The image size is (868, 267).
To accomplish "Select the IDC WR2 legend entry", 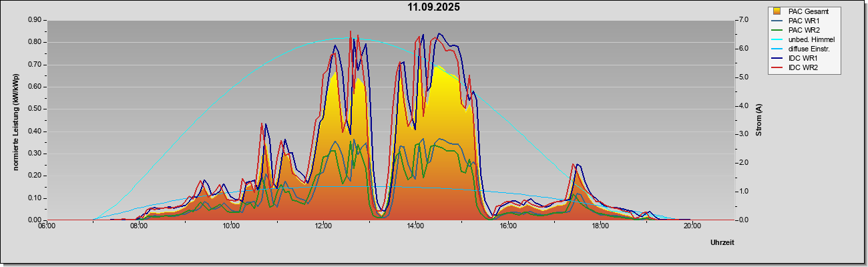I will [803, 67].
